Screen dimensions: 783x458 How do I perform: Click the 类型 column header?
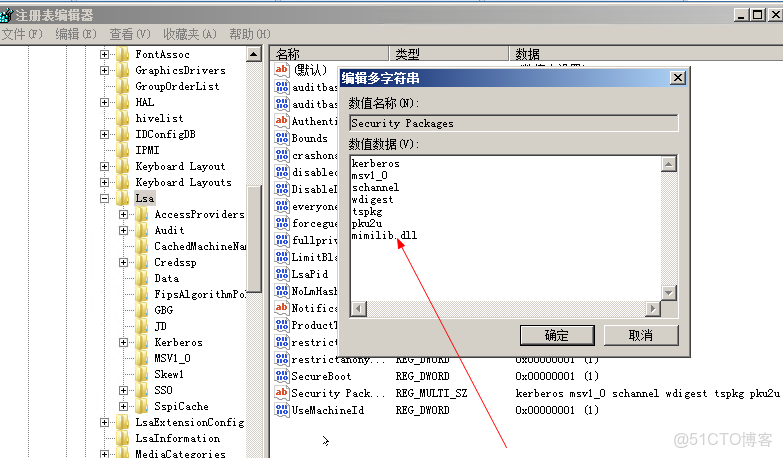(x=448, y=53)
